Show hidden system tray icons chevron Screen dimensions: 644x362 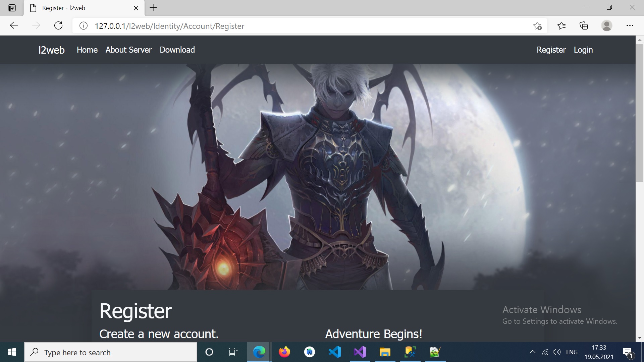click(x=532, y=352)
